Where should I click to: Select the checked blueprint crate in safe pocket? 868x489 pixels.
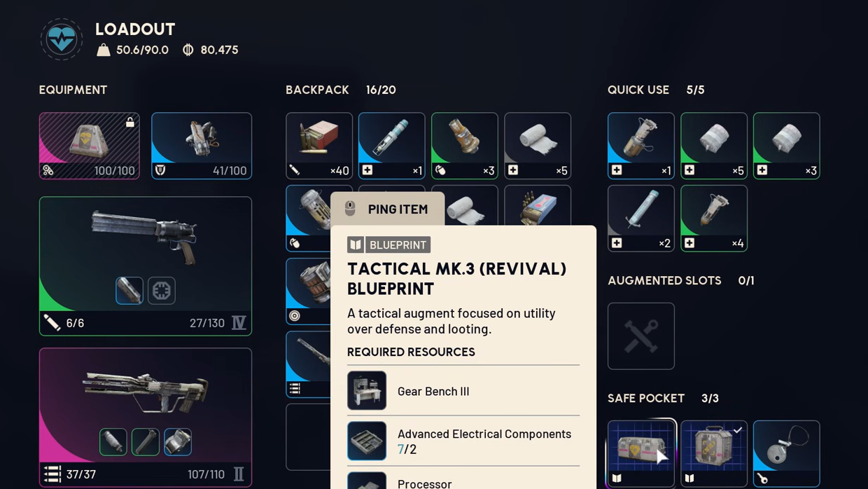[714, 454]
